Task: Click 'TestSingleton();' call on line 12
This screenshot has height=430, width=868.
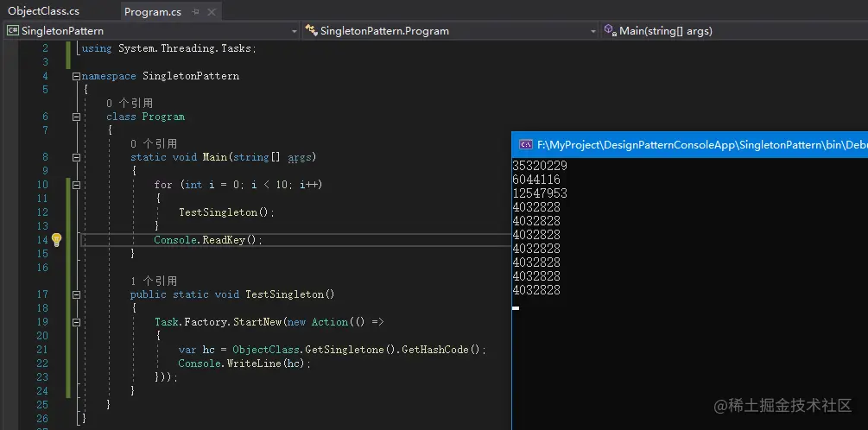Action: coord(226,212)
